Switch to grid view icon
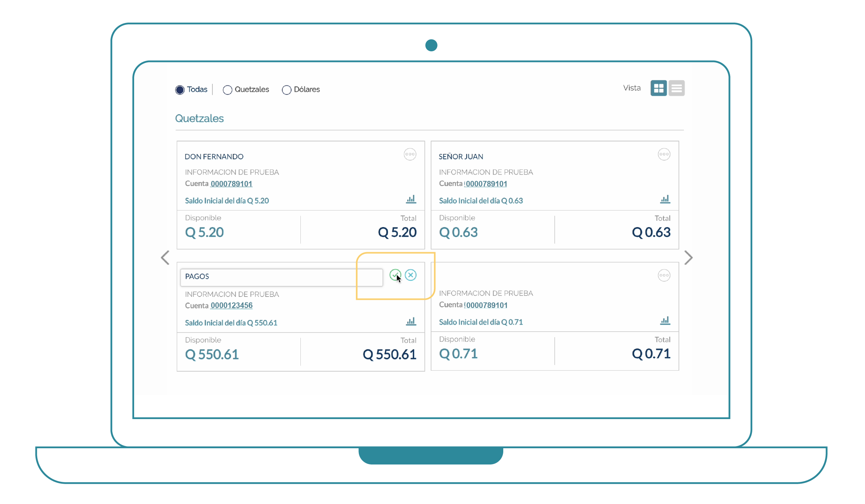865x504 pixels. pos(658,88)
